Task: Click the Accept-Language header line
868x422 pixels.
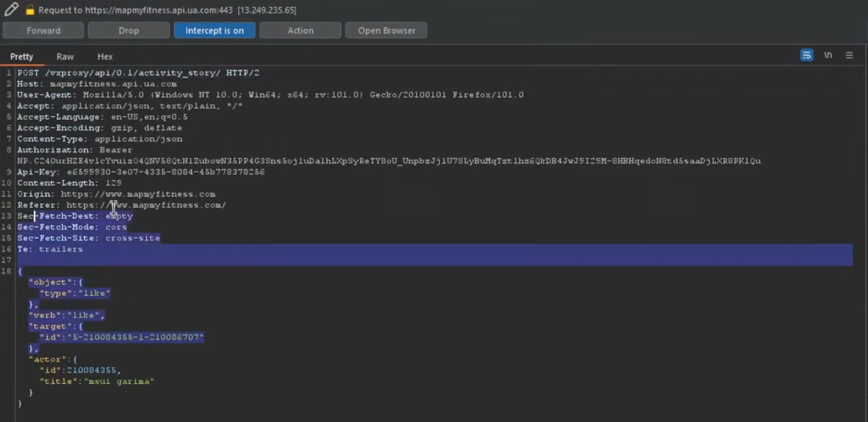Action: click(102, 117)
